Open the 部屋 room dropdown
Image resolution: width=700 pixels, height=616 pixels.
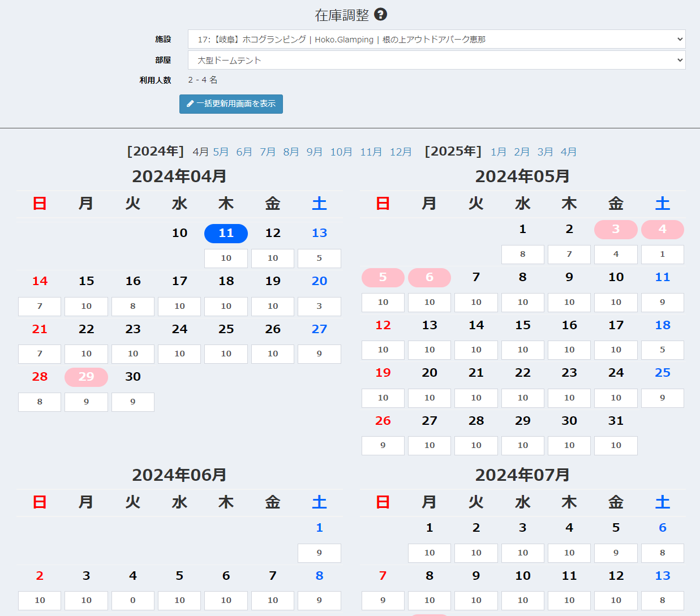(436, 60)
